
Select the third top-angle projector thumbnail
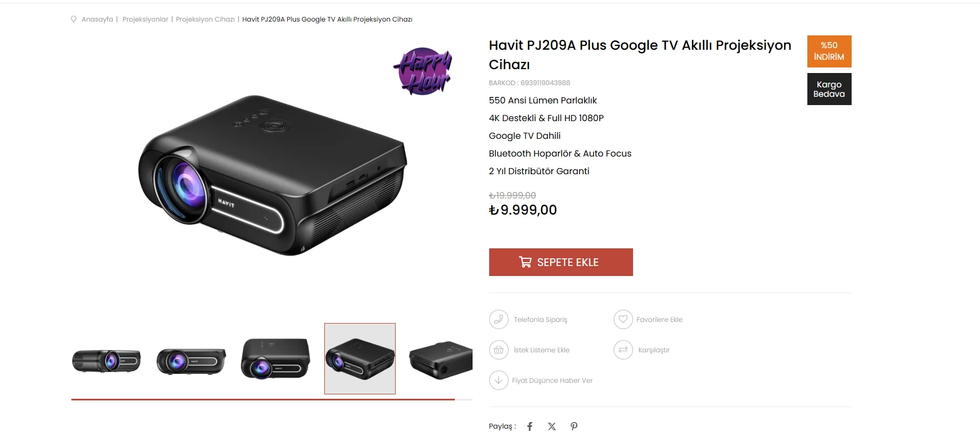pos(276,359)
